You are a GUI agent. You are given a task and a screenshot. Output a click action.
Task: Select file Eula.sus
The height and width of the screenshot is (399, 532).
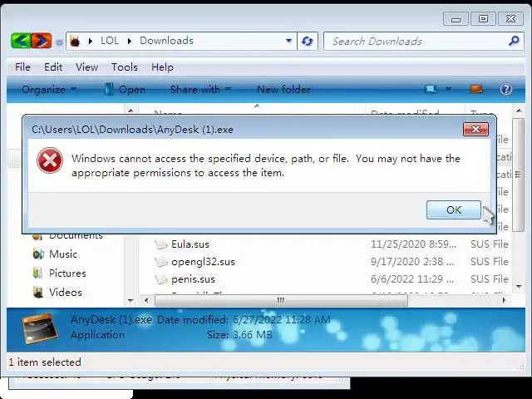pos(190,244)
